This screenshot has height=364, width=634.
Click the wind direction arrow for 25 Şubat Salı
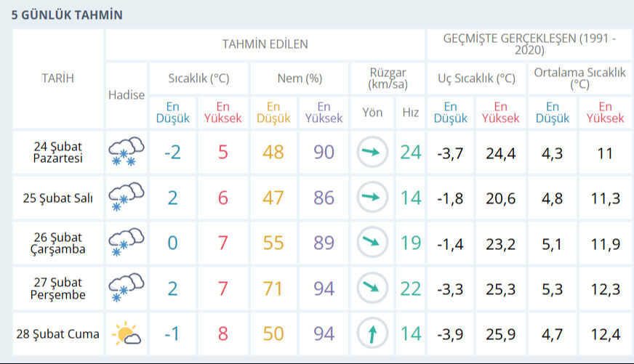pos(372,197)
